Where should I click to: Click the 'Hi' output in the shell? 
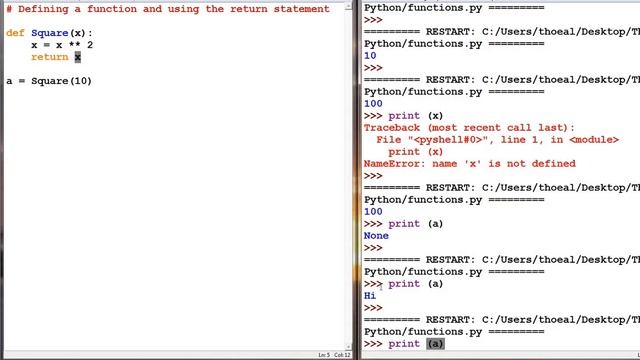tap(370, 296)
